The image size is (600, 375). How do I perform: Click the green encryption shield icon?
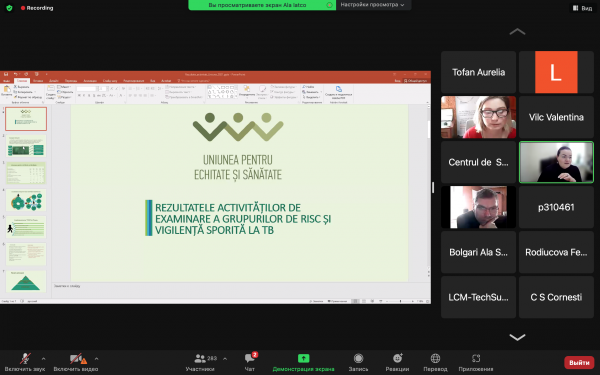(10, 8)
